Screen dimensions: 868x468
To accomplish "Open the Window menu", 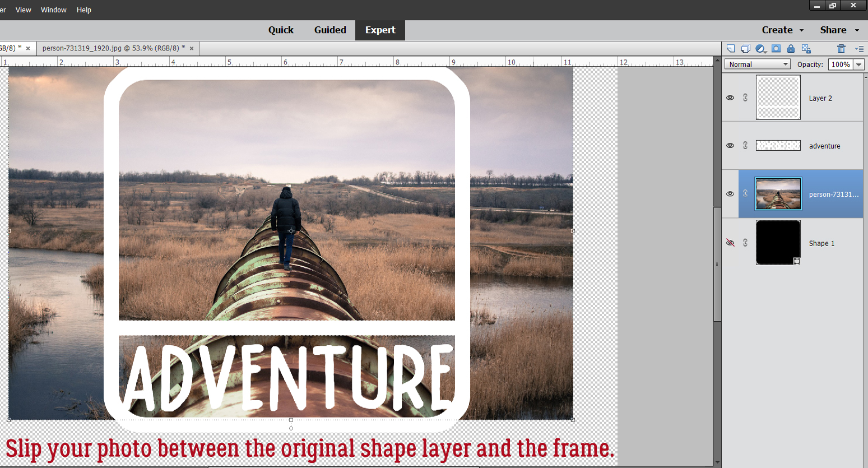I will [x=53, y=10].
